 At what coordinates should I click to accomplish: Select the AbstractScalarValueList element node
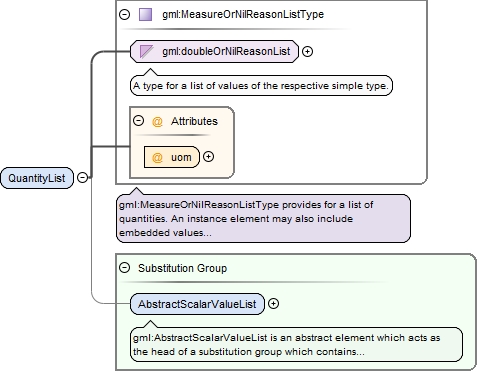pos(197,304)
